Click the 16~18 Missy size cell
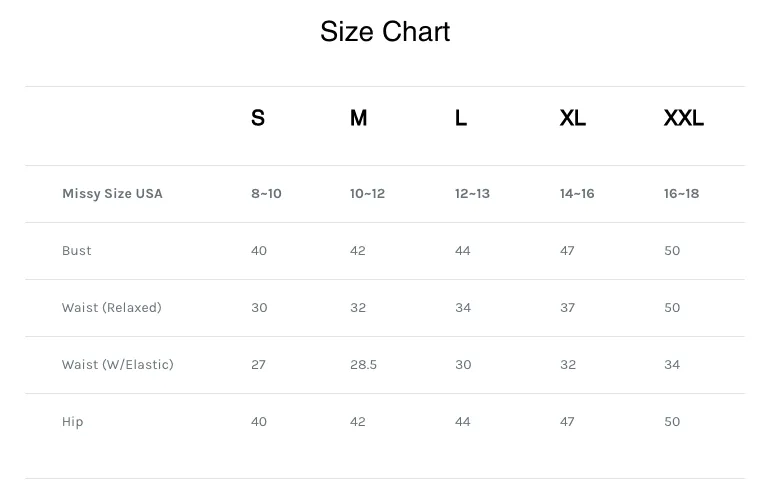The height and width of the screenshot is (494, 778). (681, 193)
